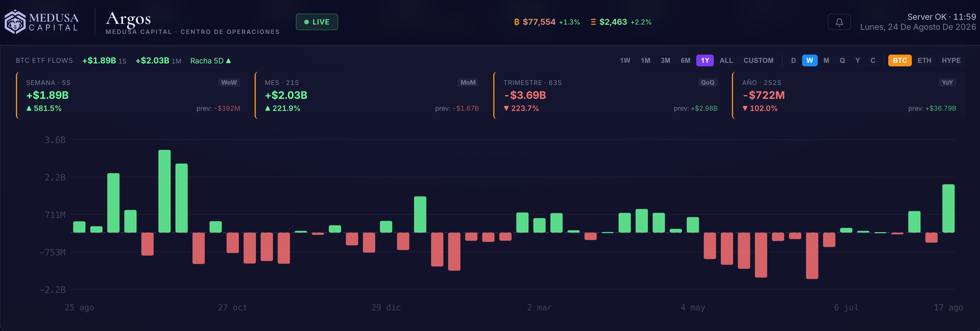Screen dimensions: 980x331
Task: Switch granularity to C option
Action: point(873,60)
